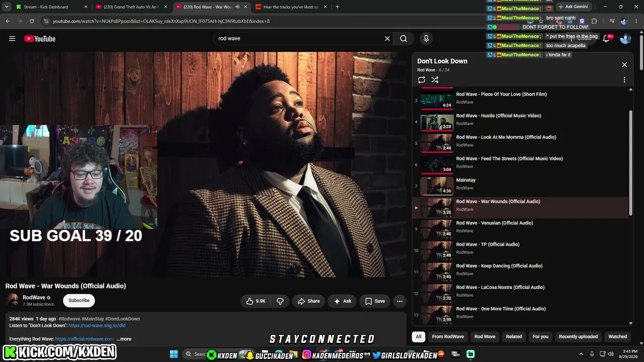Image resolution: width=644 pixels, height=362 pixels.
Task: Select the 'Related' filter chip
Action: click(514, 336)
